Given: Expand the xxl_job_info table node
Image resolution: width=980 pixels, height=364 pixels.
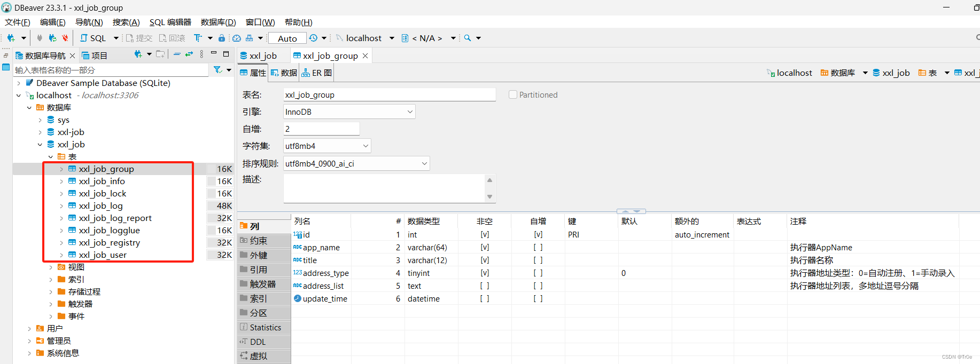Looking at the screenshot, I should (x=61, y=181).
